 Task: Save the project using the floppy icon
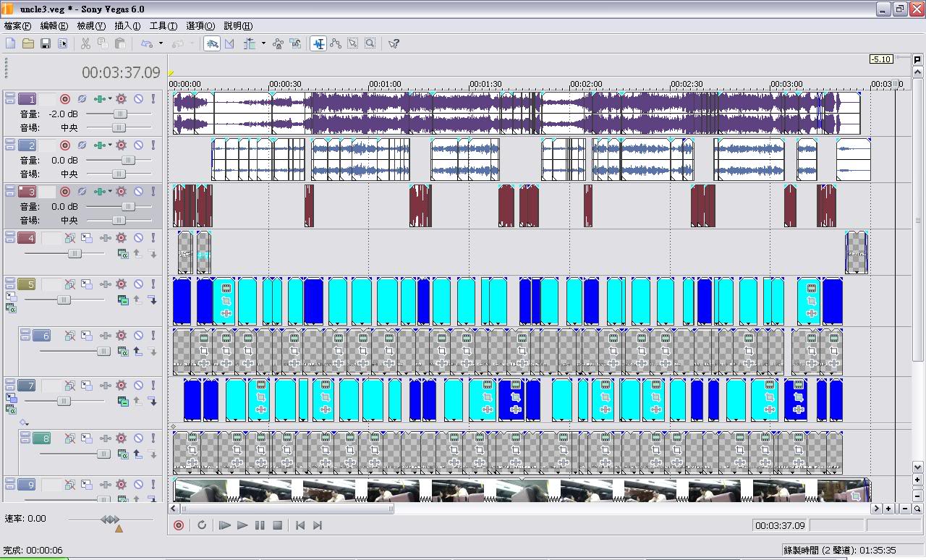pyautogui.click(x=46, y=43)
